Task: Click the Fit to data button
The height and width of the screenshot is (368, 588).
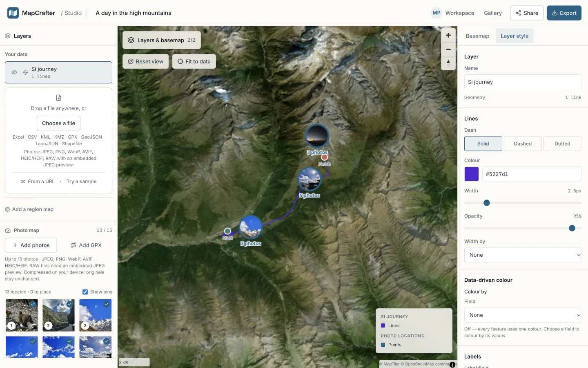Action: 194,61
